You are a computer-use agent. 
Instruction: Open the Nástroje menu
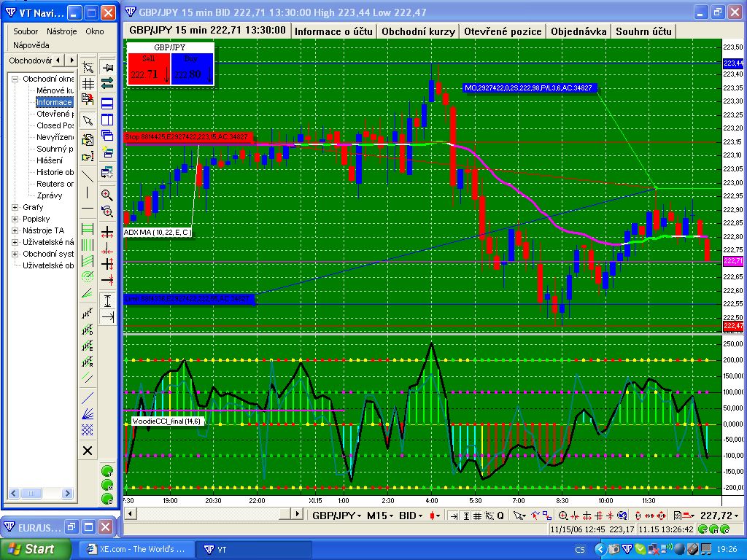pyautogui.click(x=61, y=31)
